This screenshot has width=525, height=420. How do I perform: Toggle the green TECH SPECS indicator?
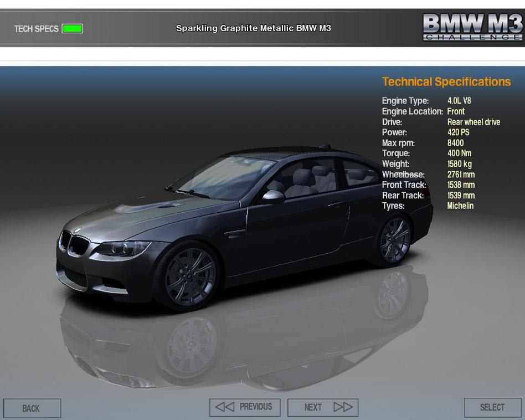[73, 29]
